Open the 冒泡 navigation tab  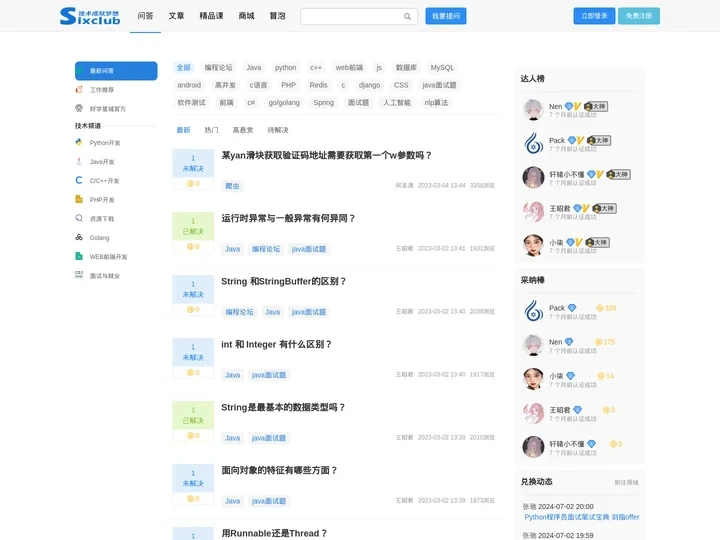pos(277,16)
